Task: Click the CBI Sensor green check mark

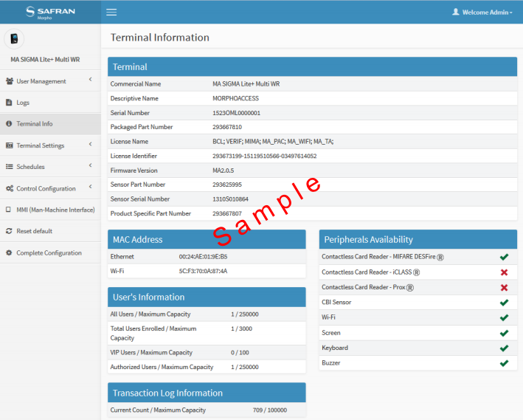Action: (x=504, y=303)
